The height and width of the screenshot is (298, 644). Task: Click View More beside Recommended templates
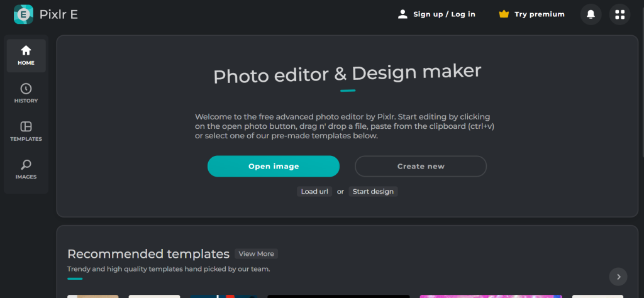pyautogui.click(x=257, y=253)
